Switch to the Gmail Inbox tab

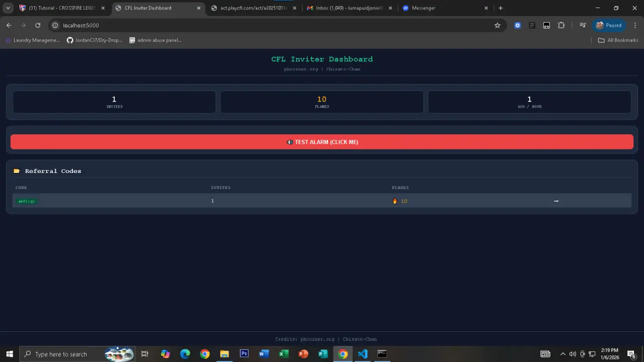[x=350, y=8]
